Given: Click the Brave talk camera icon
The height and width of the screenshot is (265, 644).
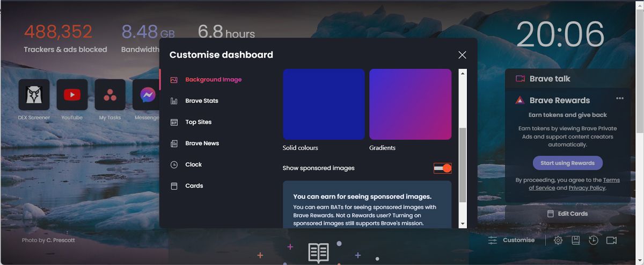Looking at the screenshot, I should [x=519, y=78].
